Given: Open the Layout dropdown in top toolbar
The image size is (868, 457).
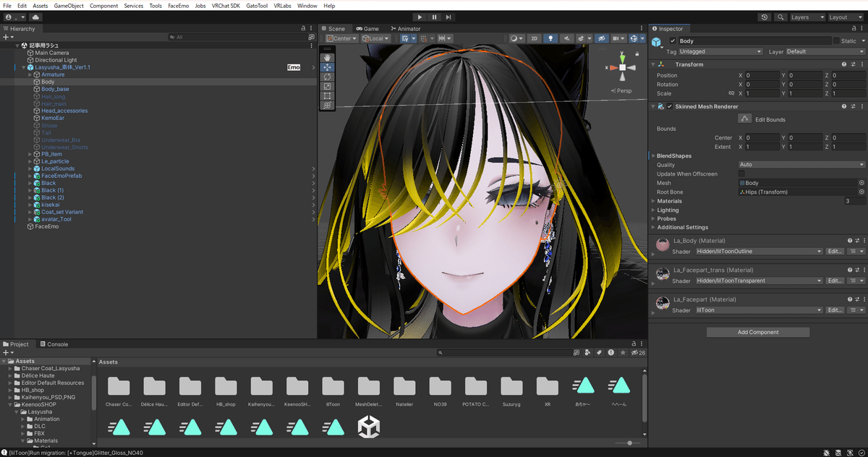Looking at the screenshot, I should pyautogui.click(x=846, y=17).
